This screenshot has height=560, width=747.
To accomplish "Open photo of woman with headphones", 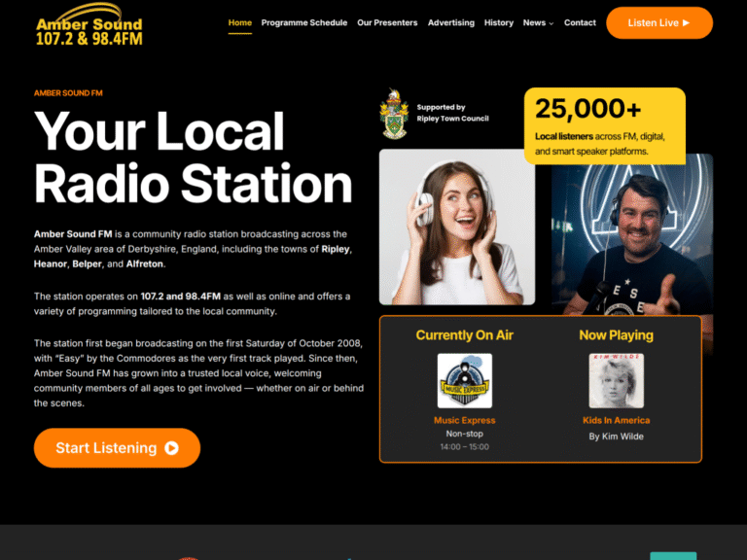I will pyautogui.click(x=457, y=227).
